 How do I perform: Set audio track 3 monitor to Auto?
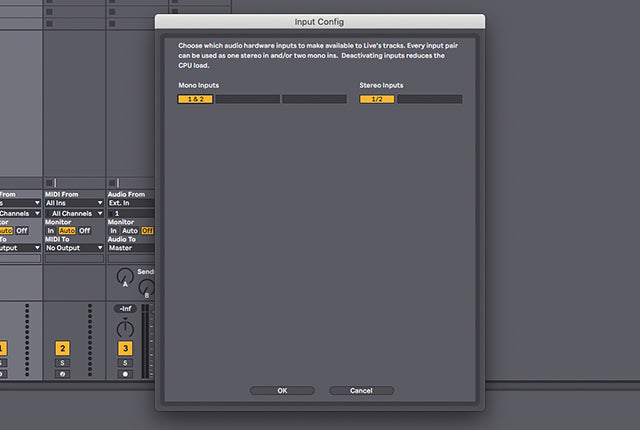tap(130, 231)
